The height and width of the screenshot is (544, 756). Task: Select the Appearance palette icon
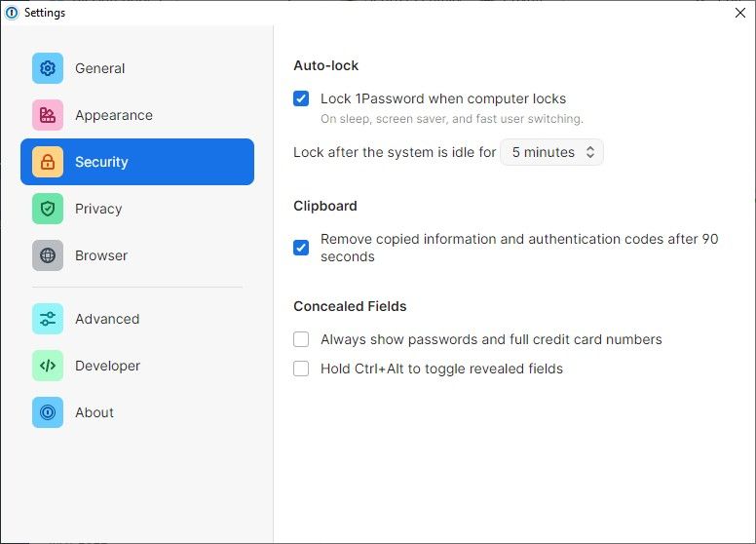48,115
